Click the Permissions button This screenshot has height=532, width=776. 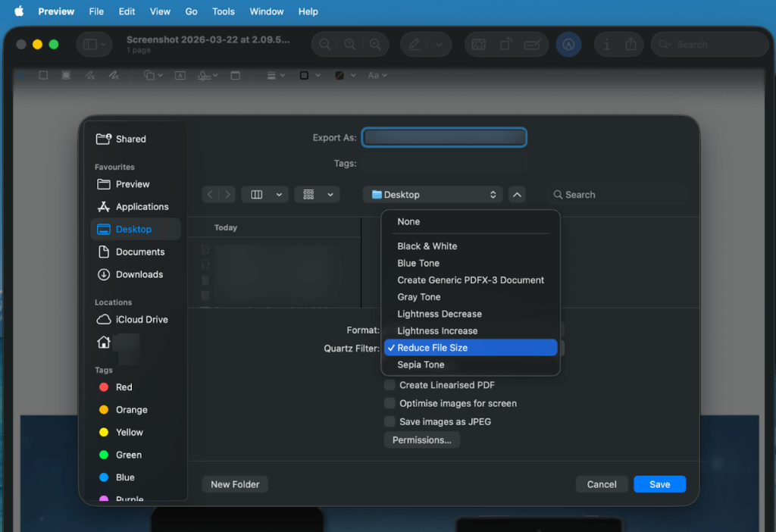[x=421, y=440]
